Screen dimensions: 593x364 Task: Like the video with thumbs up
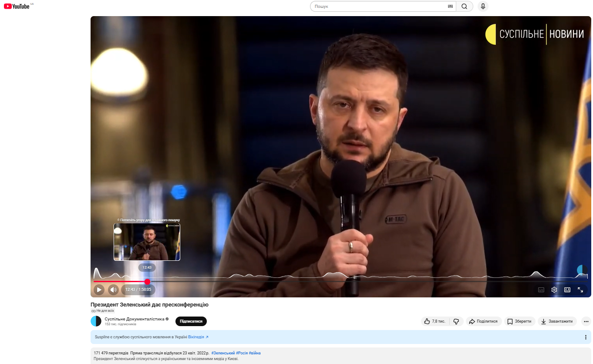point(435,321)
